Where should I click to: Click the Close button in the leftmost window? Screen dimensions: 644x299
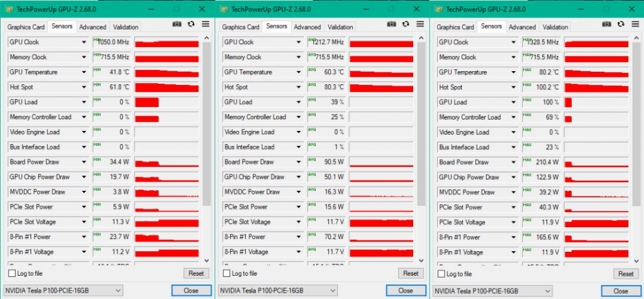[191, 291]
